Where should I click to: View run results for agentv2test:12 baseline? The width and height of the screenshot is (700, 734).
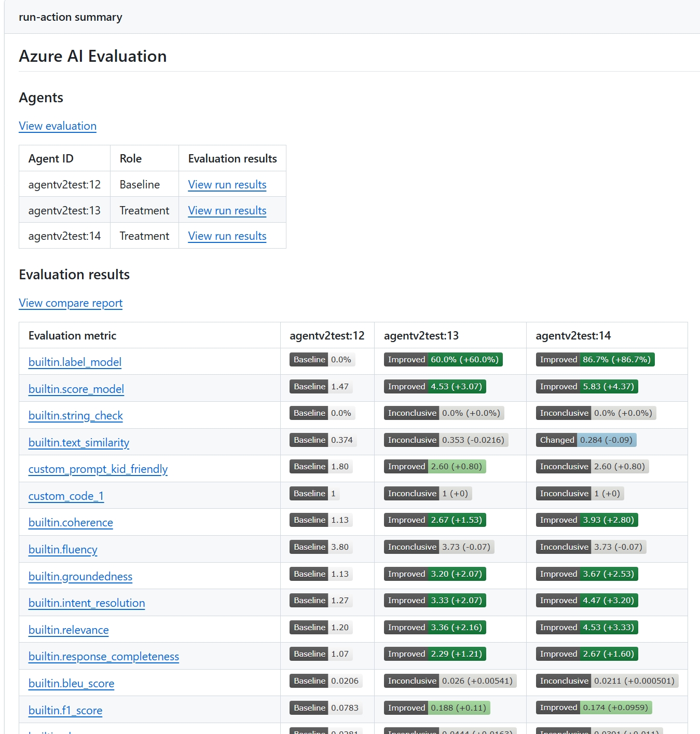(227, 185)
